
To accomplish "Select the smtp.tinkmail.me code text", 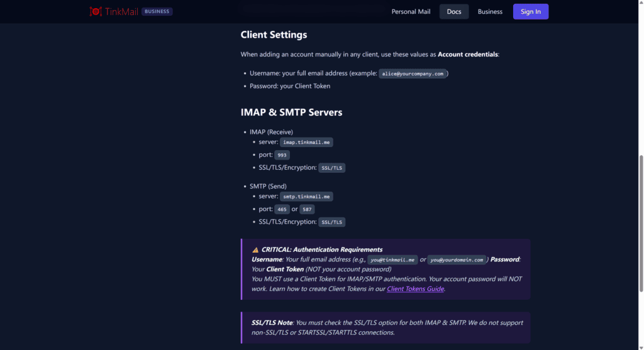I will pos(306,197).
